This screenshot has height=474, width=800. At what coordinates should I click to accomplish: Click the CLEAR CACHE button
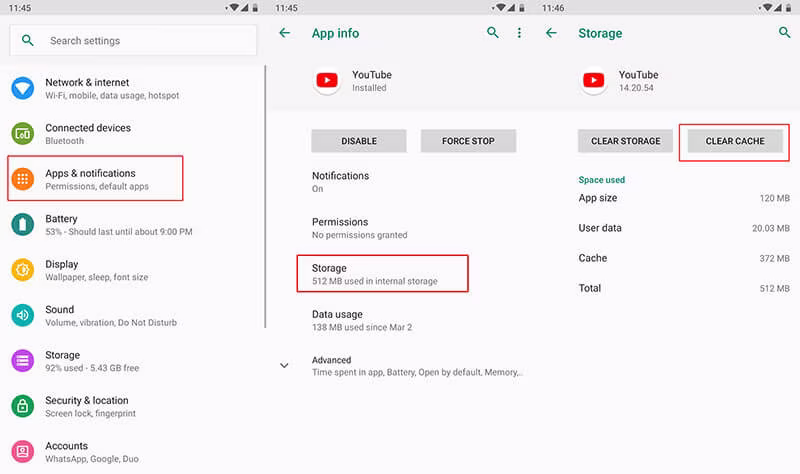click(x=735, y=141)
